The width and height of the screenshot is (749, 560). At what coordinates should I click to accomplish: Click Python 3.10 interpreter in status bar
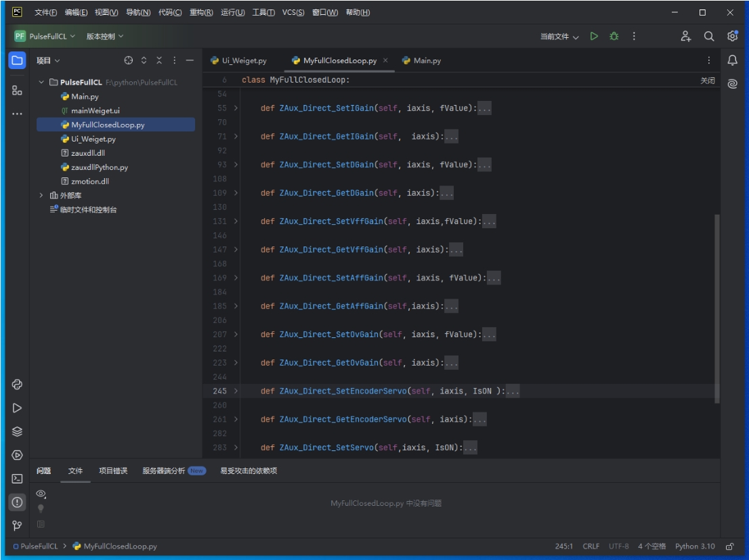point(695,546)
